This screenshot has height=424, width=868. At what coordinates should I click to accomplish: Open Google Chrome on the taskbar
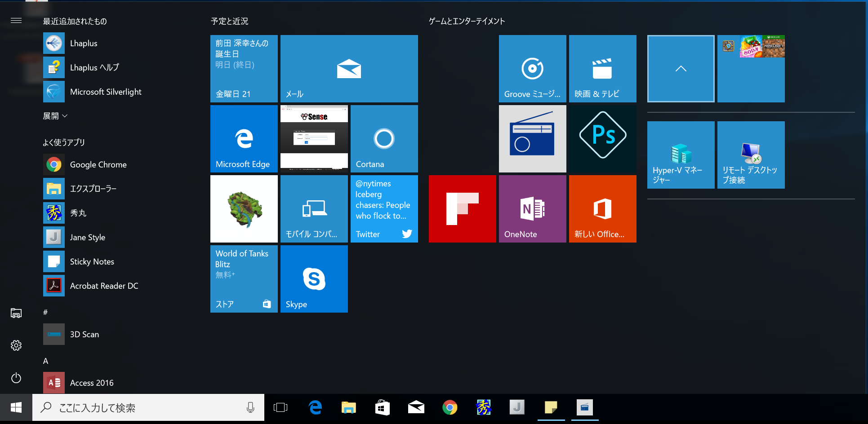pos(450,407)
